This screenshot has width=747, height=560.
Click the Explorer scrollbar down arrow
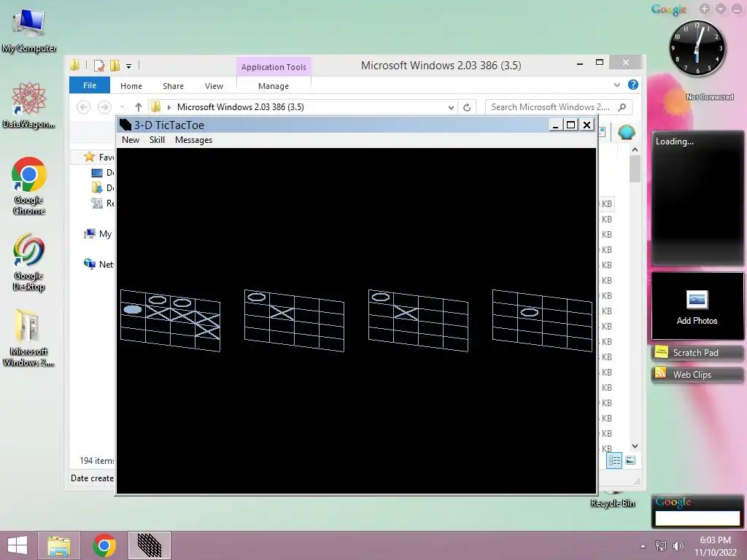point(635,446)
